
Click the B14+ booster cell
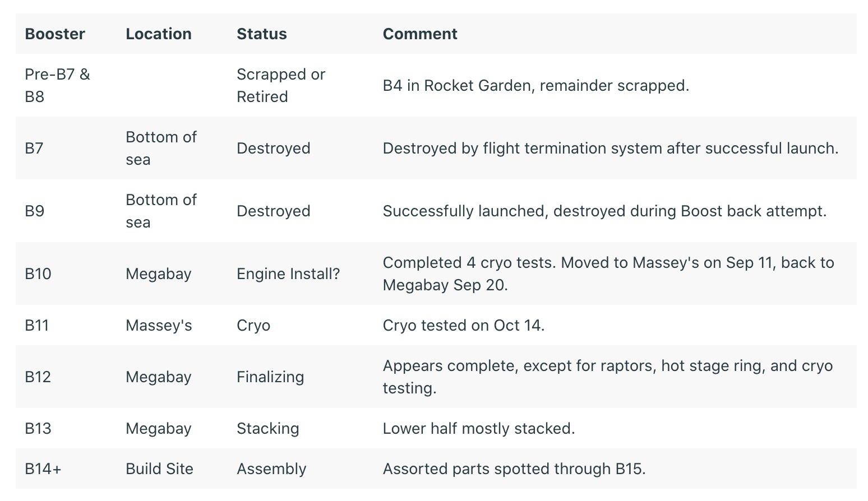click(43, 469)
